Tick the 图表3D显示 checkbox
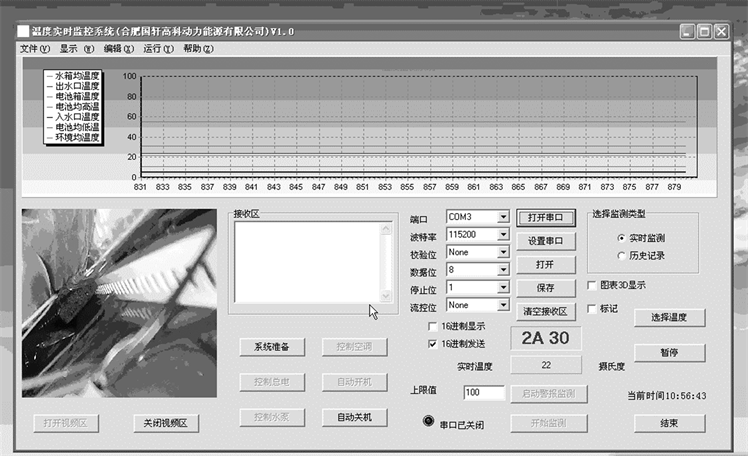 click(592, 285)
